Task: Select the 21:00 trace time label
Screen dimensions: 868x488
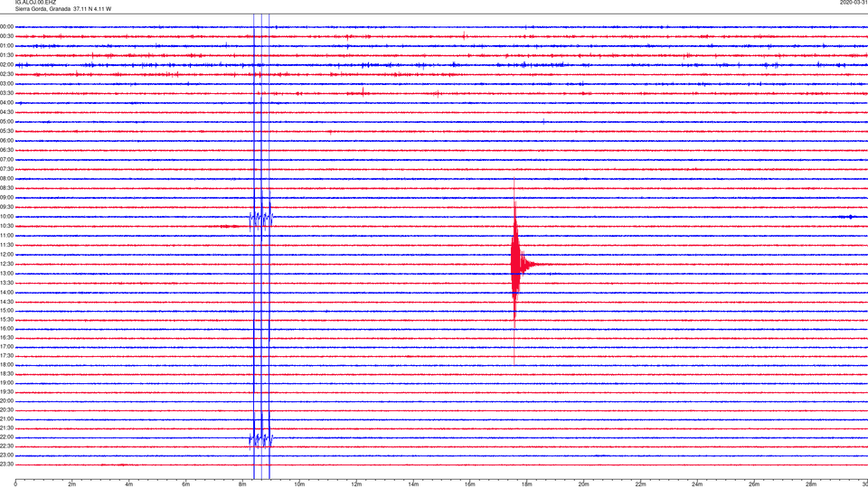Action: pyautogui.click(x=6, y=419)
